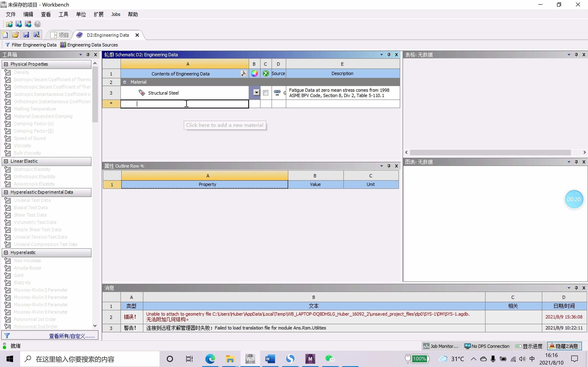This screenshot has height=367, width=588.
Task: Click the New project toolbar icon
Action: tap(5, 35)
